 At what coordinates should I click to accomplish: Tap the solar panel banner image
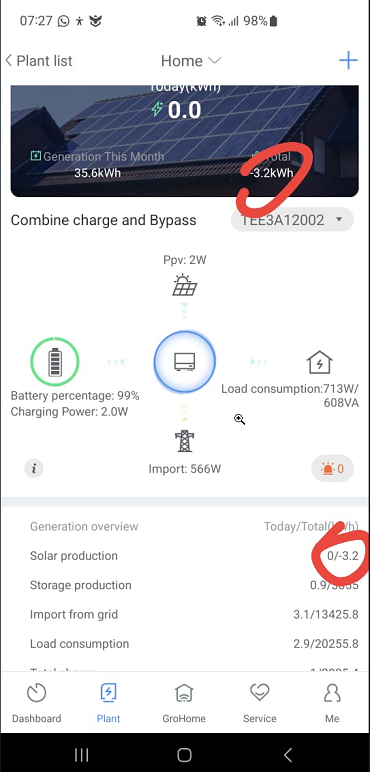point(185,141)
